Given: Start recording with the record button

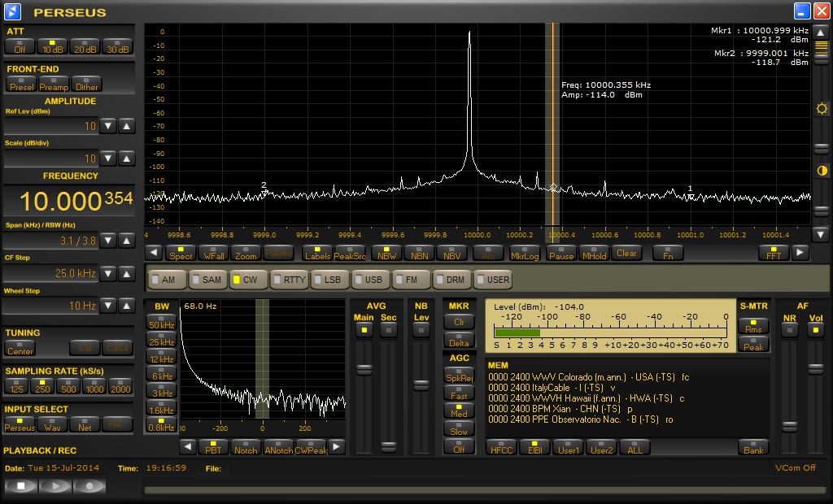Looking at the screenshot, I should (89, 485).
